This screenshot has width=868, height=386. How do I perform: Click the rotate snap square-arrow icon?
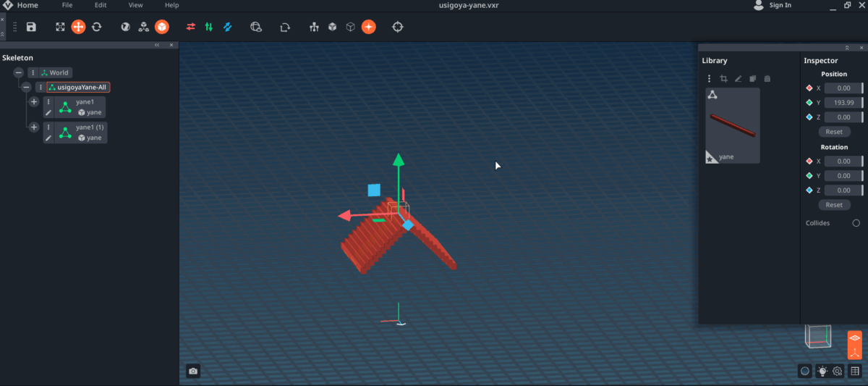(x=285, y=27)
